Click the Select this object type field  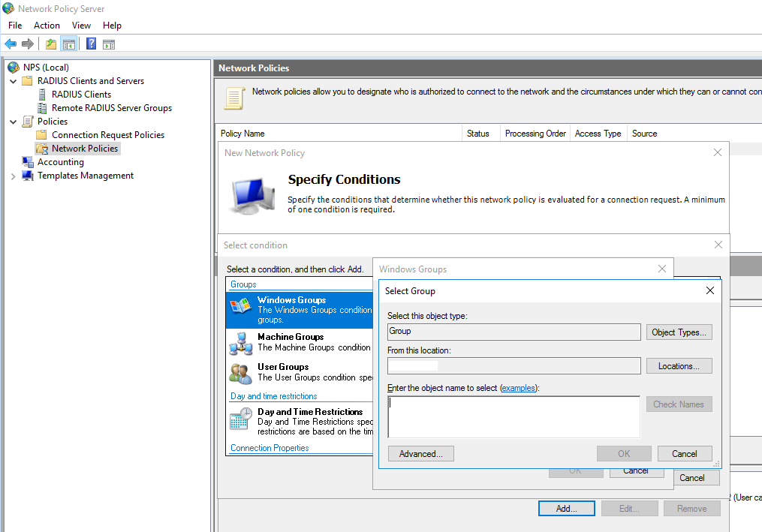tap(514, 332)
